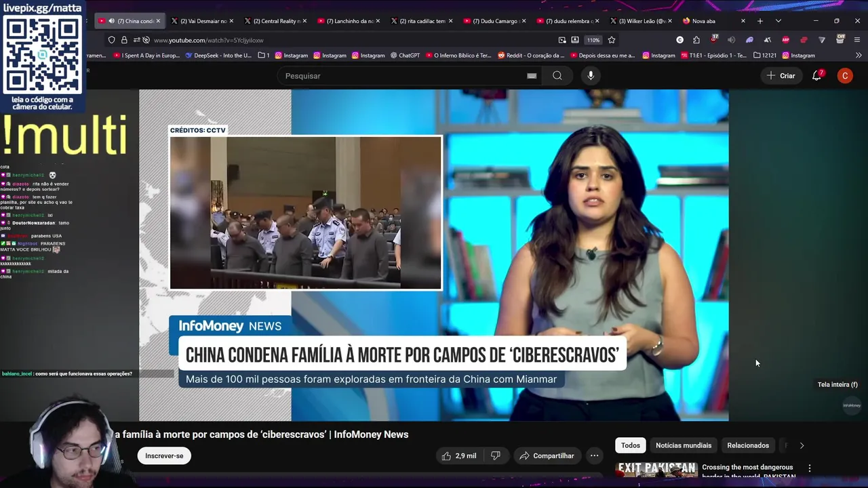The width and height of the screenshot is (868, 488).
Task: Open options menu for 'Crossing the most dangerous' video
Action: [810, 468]
